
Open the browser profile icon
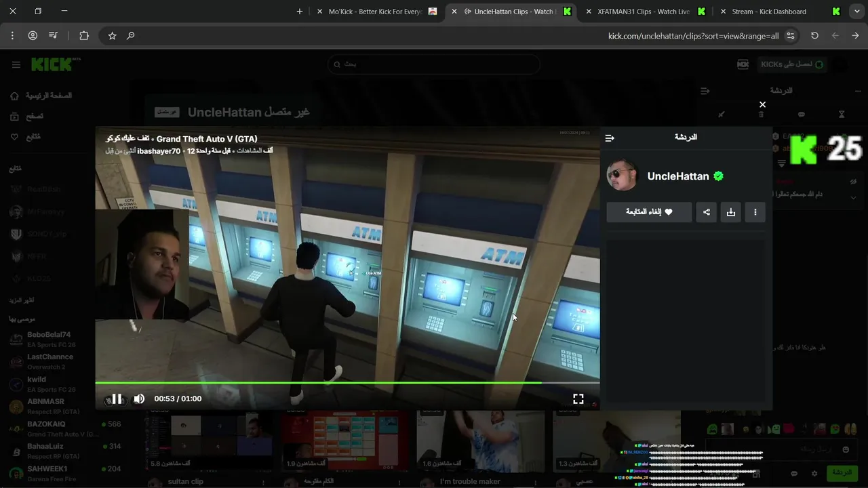[x=33, y=36]
